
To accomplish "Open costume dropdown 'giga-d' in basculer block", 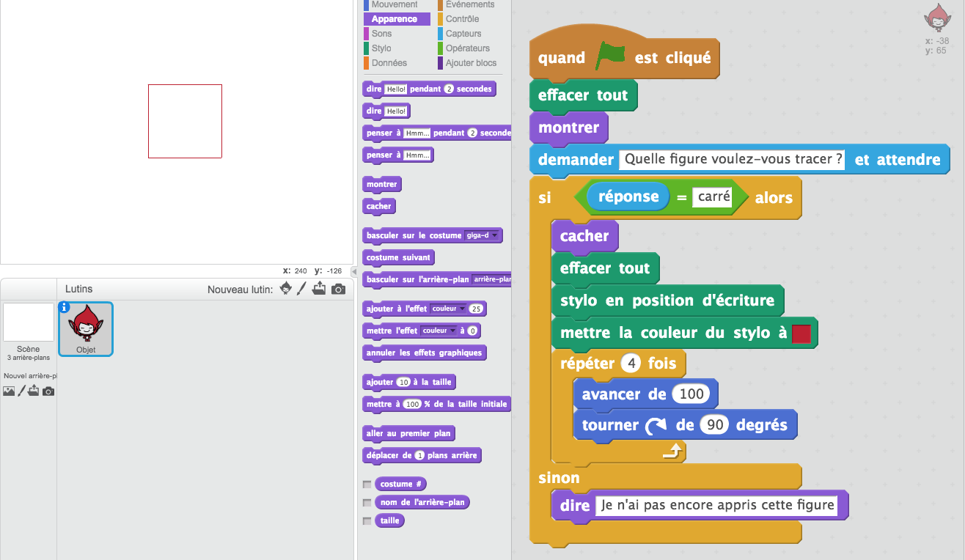I will tap(482, 235).
